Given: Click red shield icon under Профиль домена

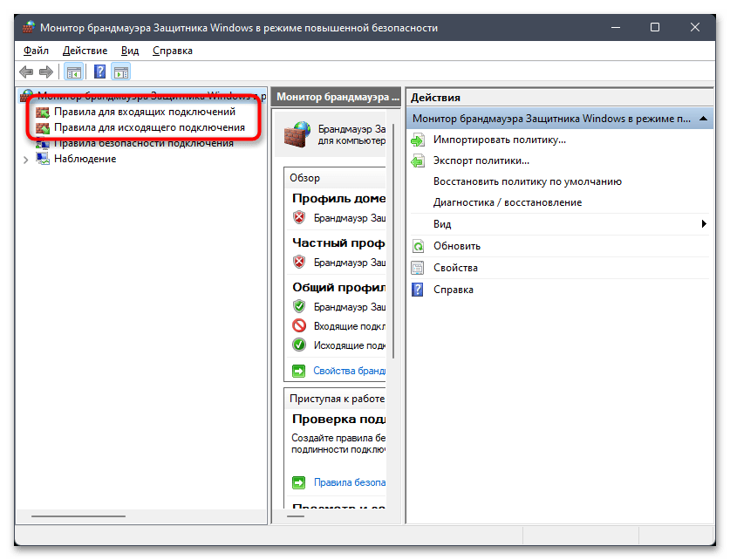Looking at the screenshot, I should click(x=299, y=217).
